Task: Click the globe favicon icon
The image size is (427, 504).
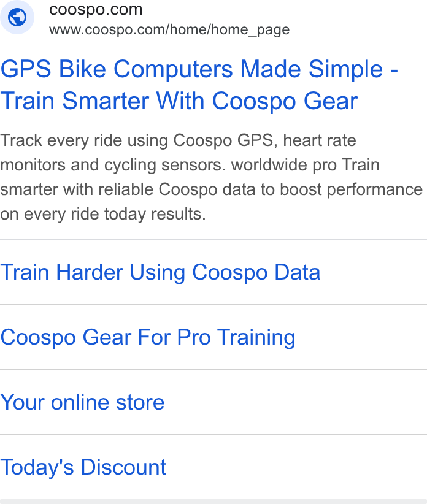Action: [x=17, y=17]
